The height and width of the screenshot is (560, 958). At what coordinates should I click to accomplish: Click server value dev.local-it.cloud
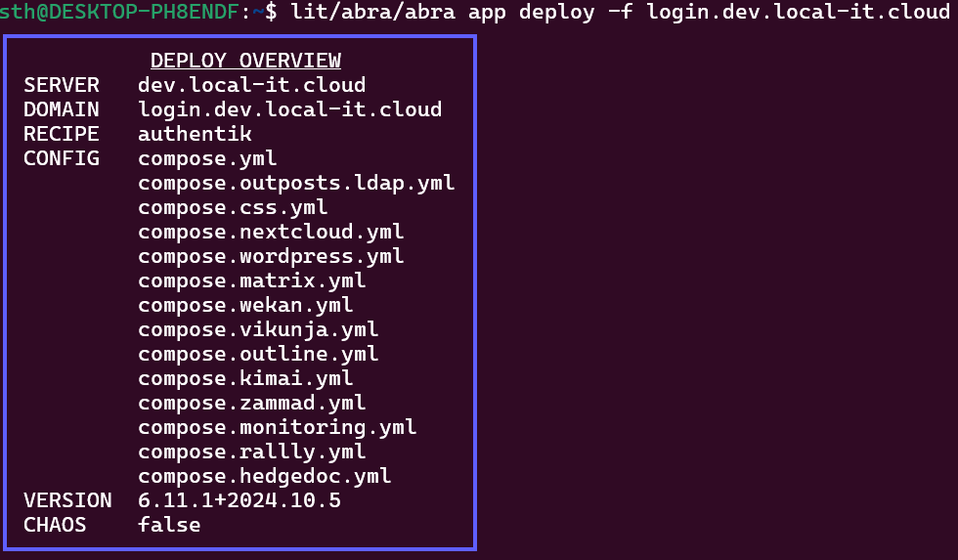pyautogui.click(x=252, y=85)
